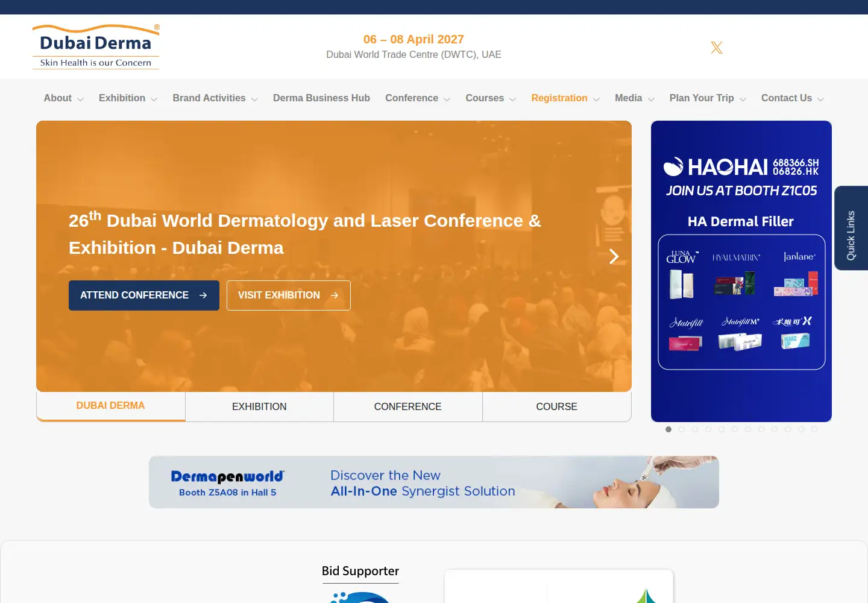Select the DUBAI DERMA tab
This screenshot has width=868, height=603.
click(x=111, y=406)
